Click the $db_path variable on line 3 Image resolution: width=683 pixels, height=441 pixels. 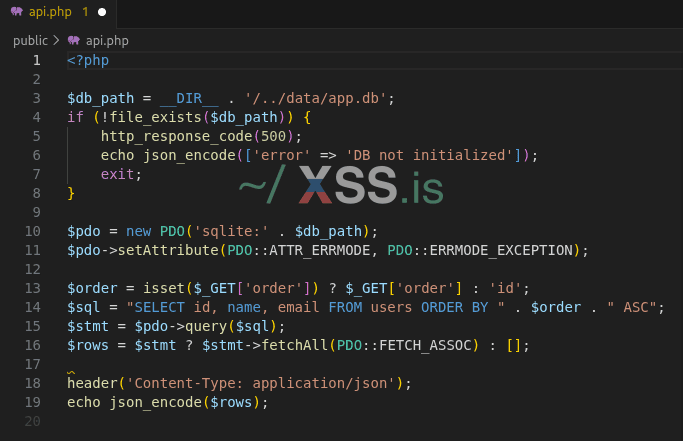pyautogui.click(x=101, y=98)
